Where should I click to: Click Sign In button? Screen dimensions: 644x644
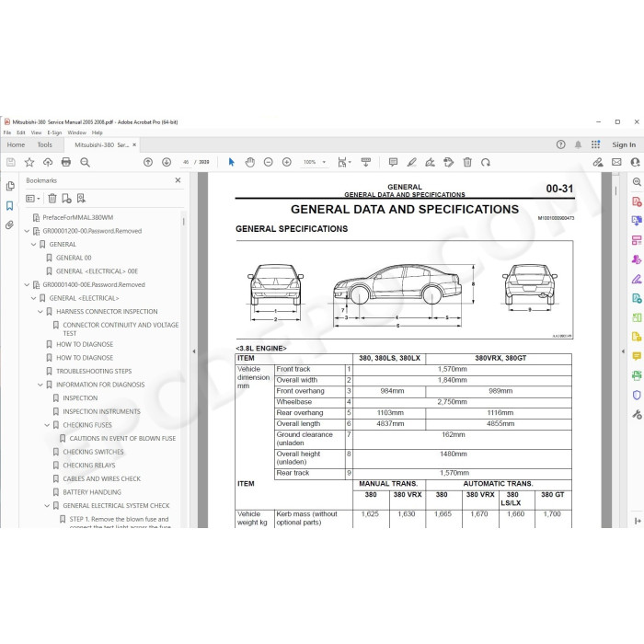(624, 144)
